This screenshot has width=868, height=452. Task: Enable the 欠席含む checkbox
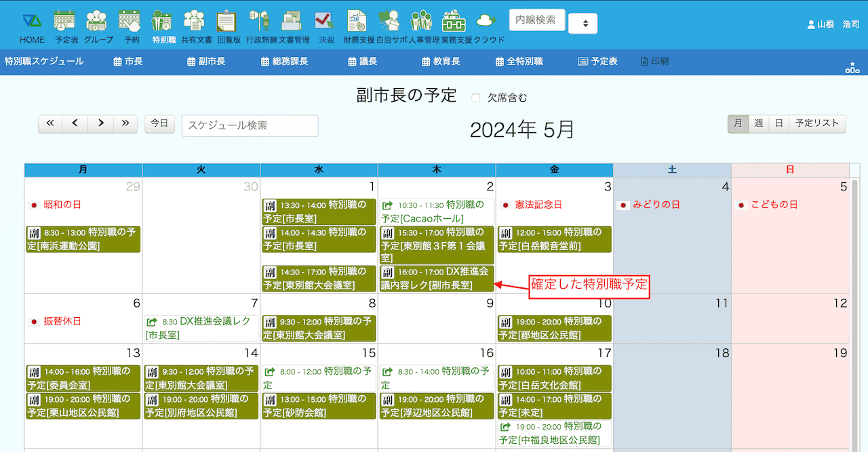point(476,98)
